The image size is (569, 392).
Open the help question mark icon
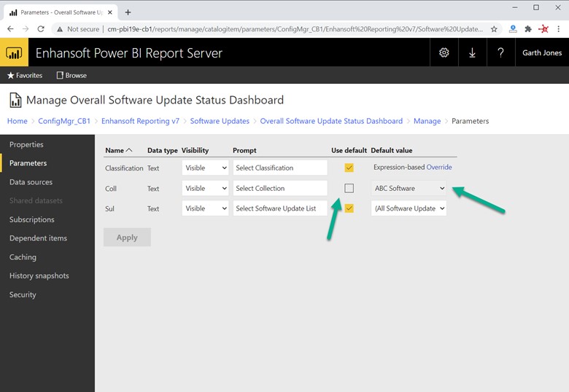tap(500, 52)
